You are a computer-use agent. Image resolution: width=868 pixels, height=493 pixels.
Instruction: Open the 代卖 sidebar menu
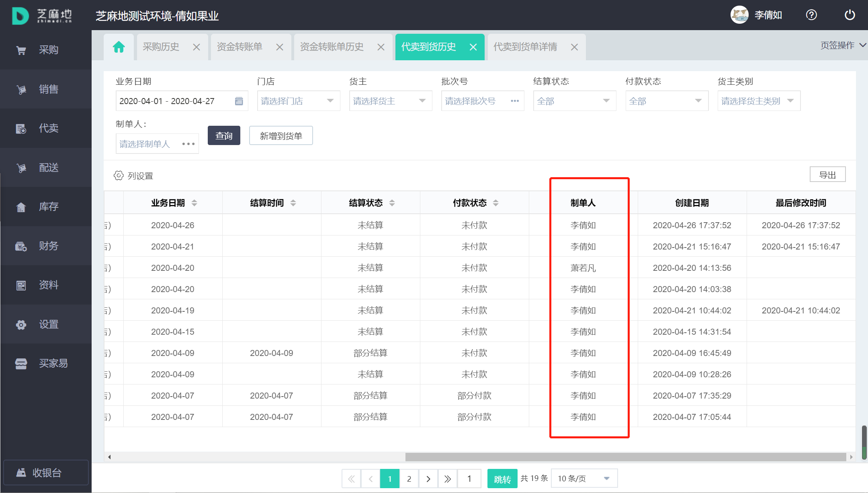coord(46,128)
